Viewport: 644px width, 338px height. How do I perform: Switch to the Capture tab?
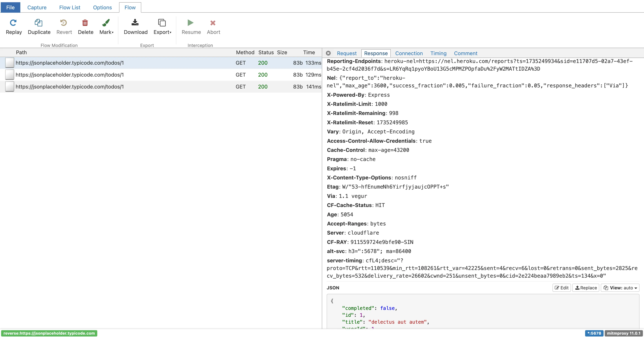[37, 7]
